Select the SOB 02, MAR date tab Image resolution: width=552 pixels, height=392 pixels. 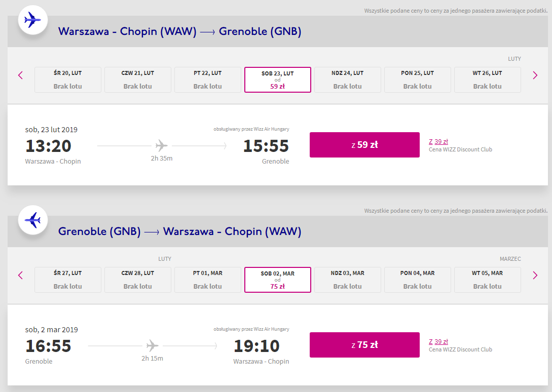point(277,280)
